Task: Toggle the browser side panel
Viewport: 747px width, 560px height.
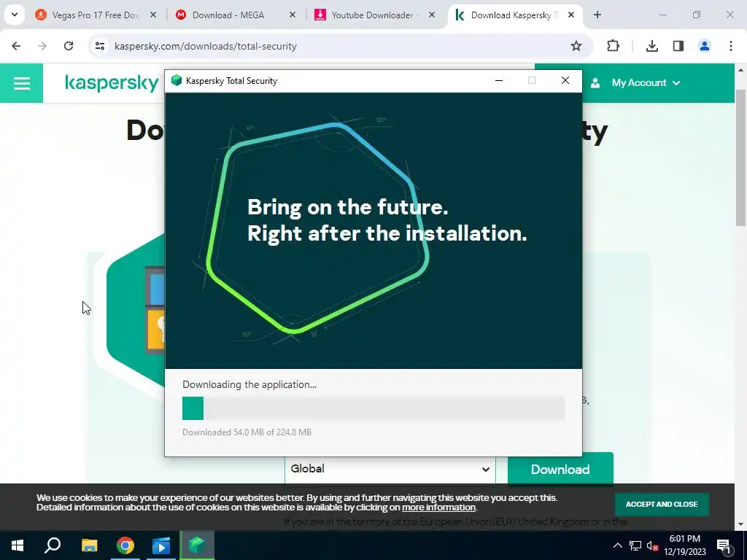Action: 678,46
